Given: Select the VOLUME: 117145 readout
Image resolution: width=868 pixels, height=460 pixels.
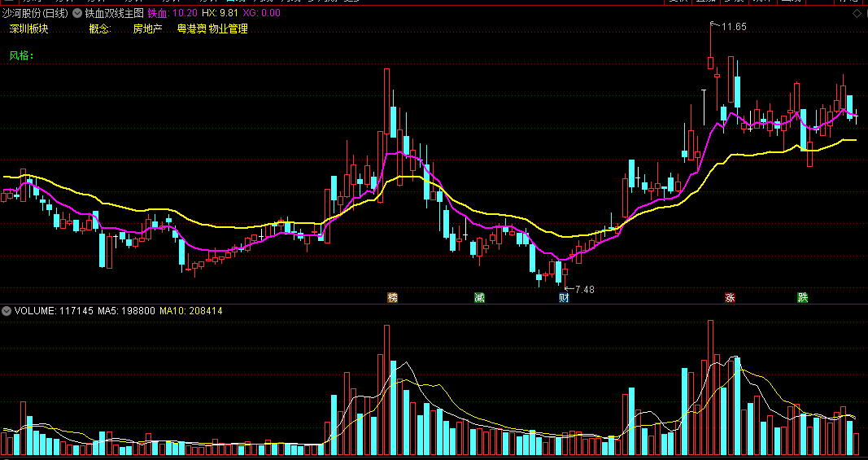Looking at the screenshot, I should (54, 311).
